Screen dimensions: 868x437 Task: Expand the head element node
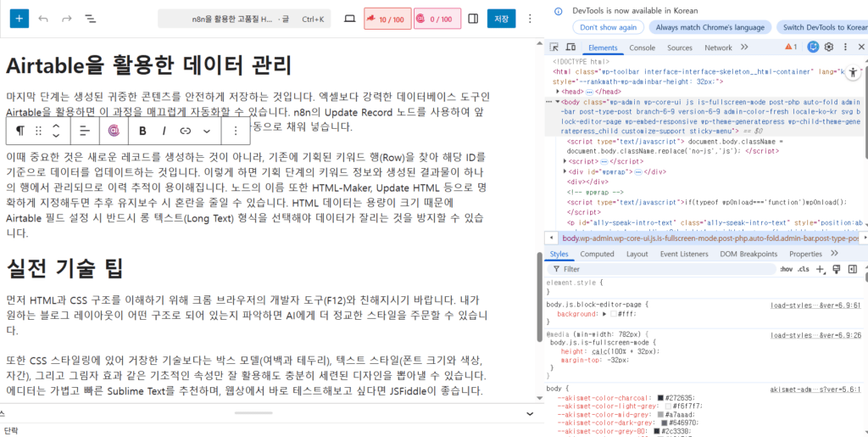[559, 91]
